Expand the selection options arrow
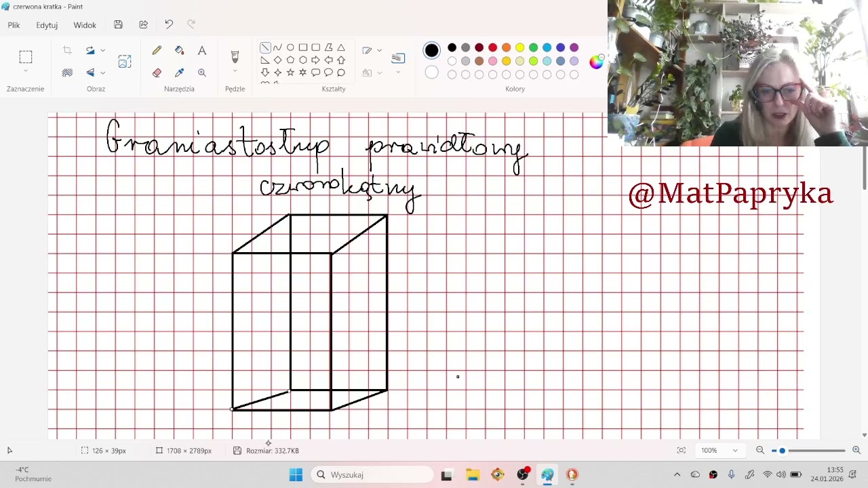This screenshot has height=488, width=868. (26, 72)
